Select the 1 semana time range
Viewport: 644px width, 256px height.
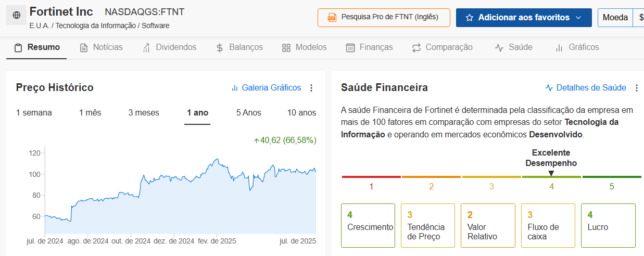coord(34,113)
